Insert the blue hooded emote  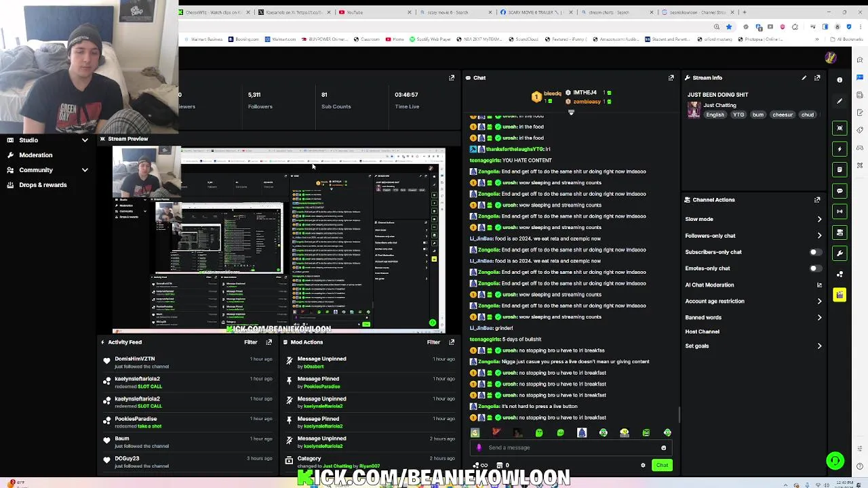coord(582,432)
